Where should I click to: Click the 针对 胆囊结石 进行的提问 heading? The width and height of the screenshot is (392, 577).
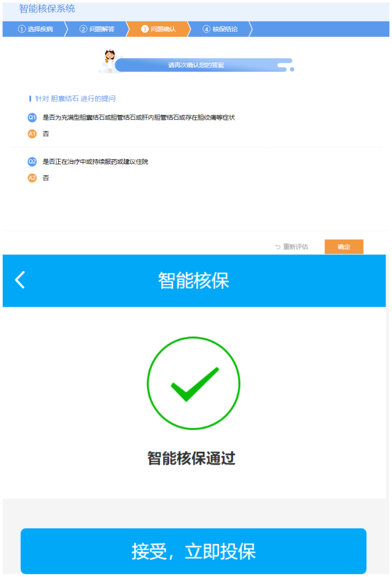coord(75,99)
